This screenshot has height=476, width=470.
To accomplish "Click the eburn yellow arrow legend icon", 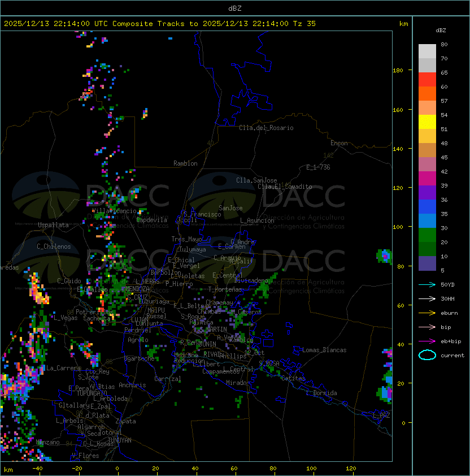I will click(427, 313).
